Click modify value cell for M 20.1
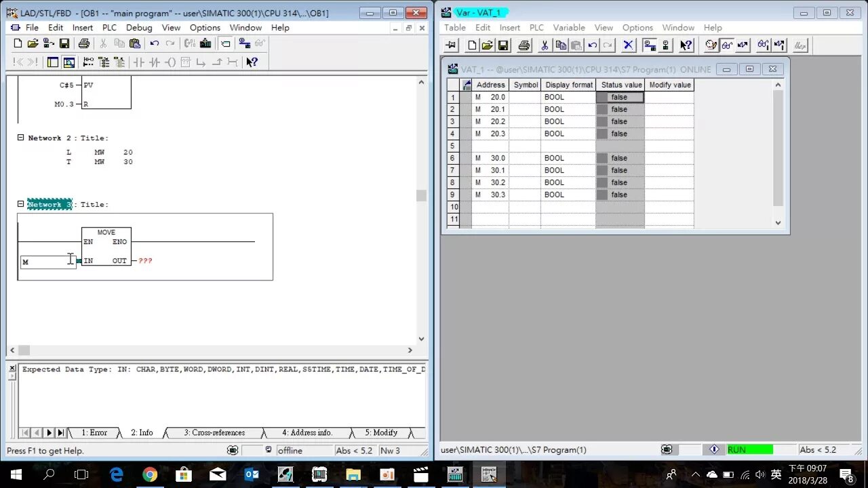 click(669, 109)
